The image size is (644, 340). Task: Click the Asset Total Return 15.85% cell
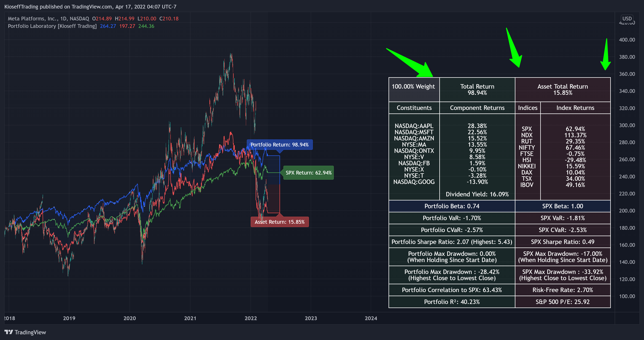[563, 90]
